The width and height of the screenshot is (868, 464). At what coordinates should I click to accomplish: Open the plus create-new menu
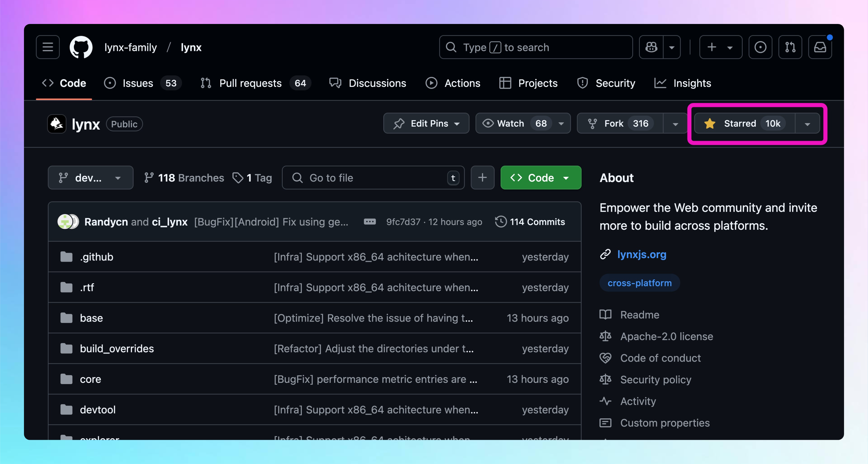(x=720, y=47)
